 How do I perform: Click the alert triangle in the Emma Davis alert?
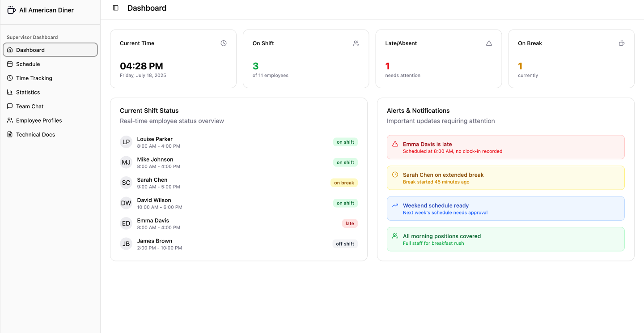point(395,144)
